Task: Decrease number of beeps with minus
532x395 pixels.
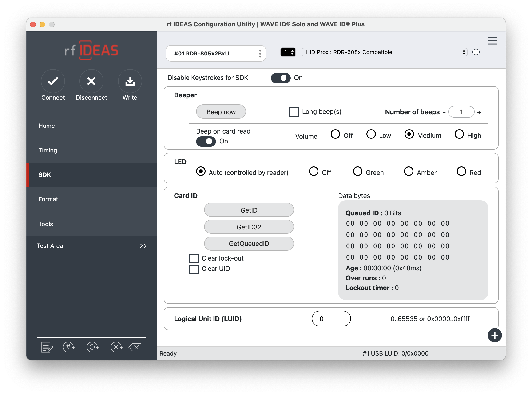Action: pyautogui.click(x=444, y=112)
